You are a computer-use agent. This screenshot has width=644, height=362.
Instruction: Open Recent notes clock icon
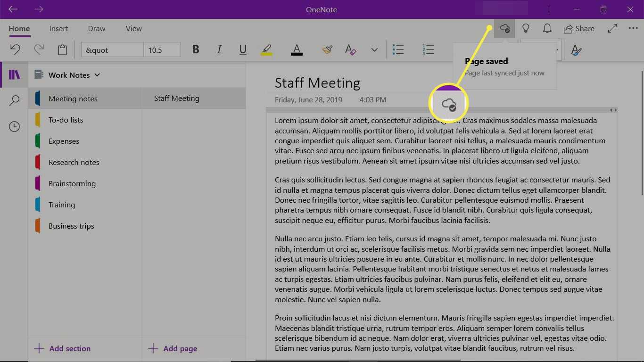pos(15,126)
